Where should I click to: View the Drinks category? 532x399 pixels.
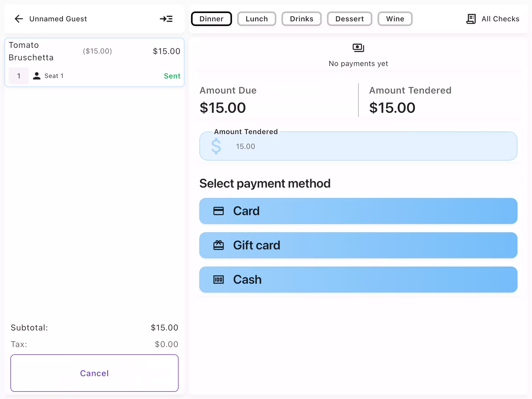coord(301,19)
